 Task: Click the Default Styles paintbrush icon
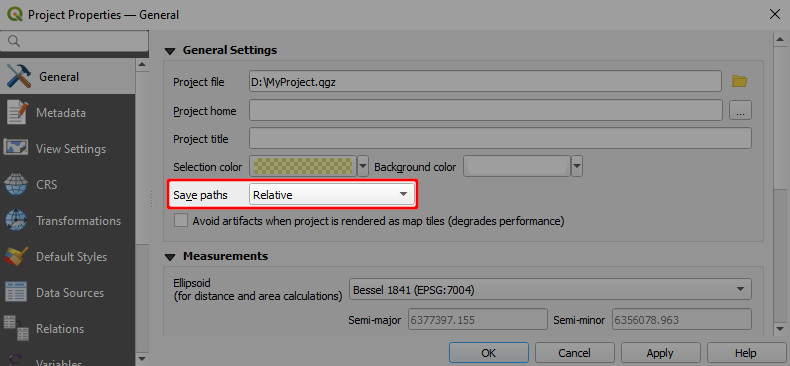coord(17,257)
